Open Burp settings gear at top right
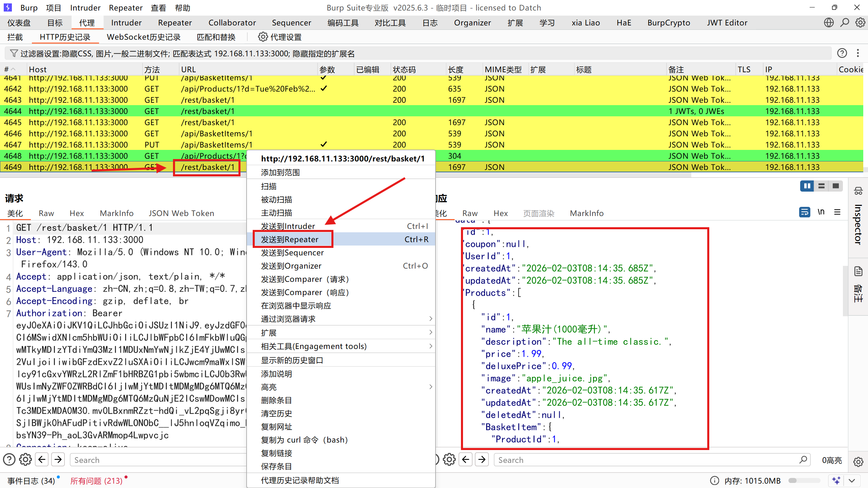Viewport: 868px width, 488px height. 860,23
